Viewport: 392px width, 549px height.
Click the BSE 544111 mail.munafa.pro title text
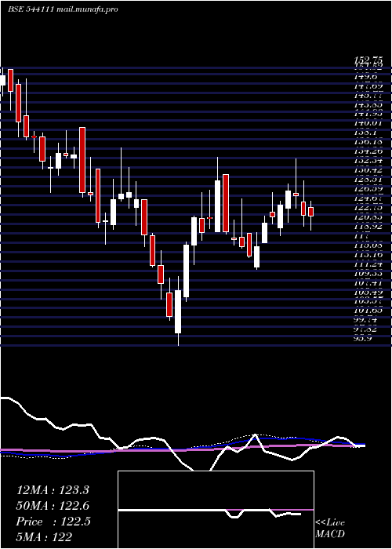(63, 9)
